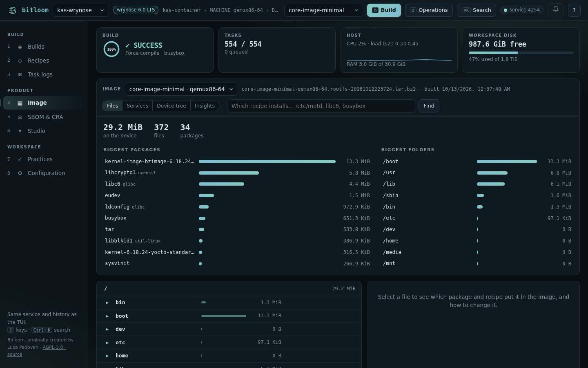
Task: Click the Builds sidebar icon
Action: [x=20, y=47]
